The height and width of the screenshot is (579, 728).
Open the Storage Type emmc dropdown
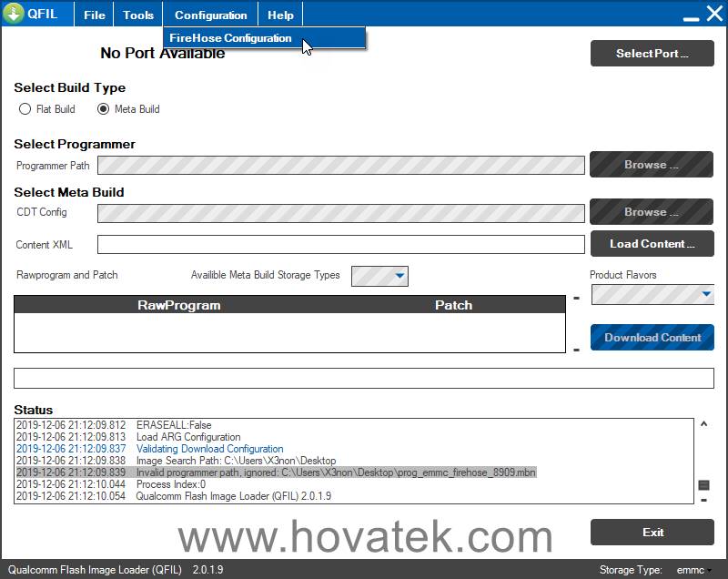[x=694, y=570]
